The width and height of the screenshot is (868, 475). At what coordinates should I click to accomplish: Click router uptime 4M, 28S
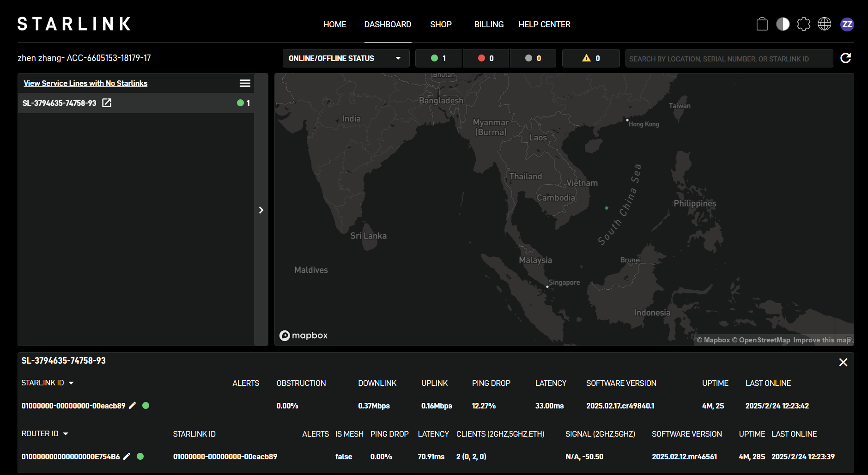752,457
